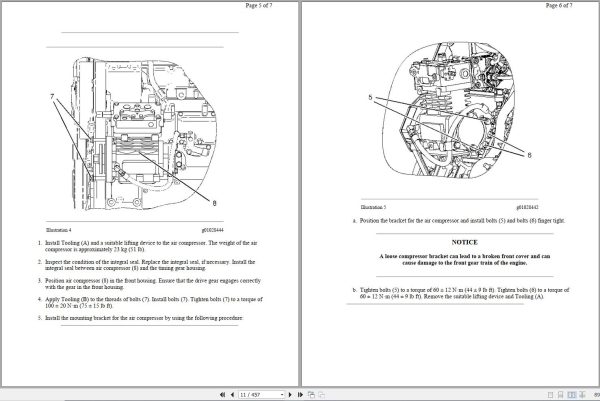This screenshot has height=401, width=600.
Task: Click step 2 'Inspect the condition' text
Action: coord(150,265)
